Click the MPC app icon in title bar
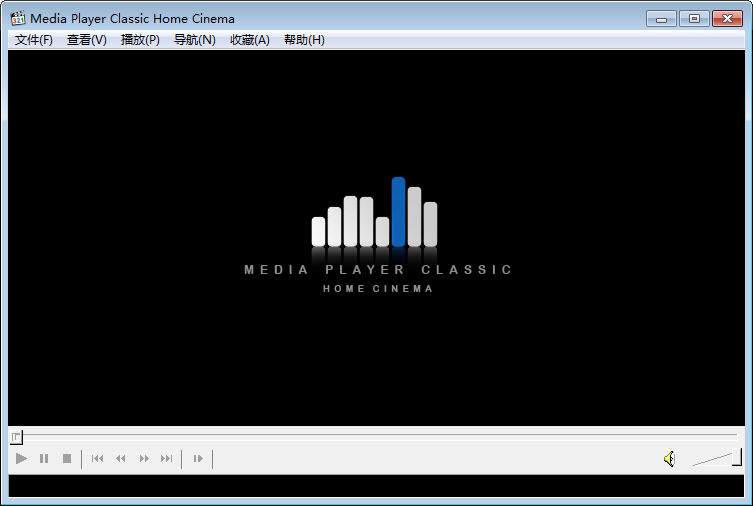 18,18
